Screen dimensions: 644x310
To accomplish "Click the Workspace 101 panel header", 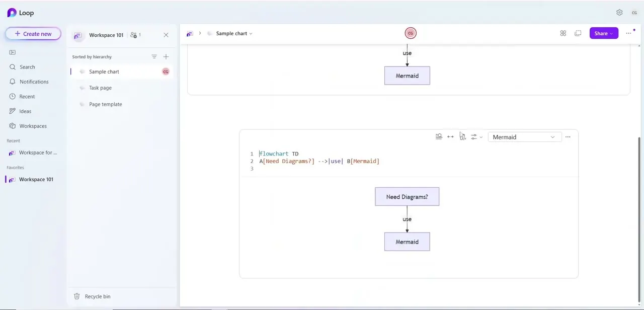I will (x=106, y=35).
